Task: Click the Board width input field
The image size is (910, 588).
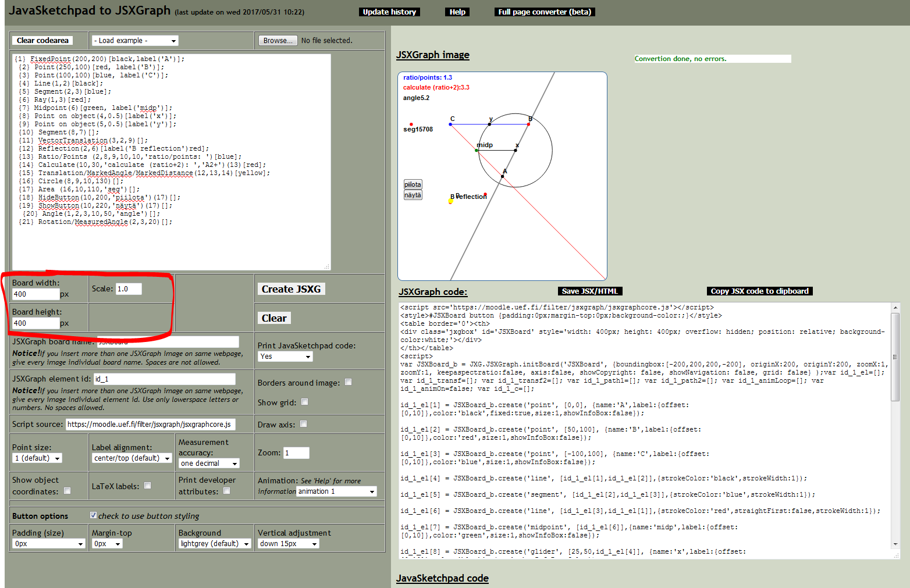Action: click(x=35, y=294)
